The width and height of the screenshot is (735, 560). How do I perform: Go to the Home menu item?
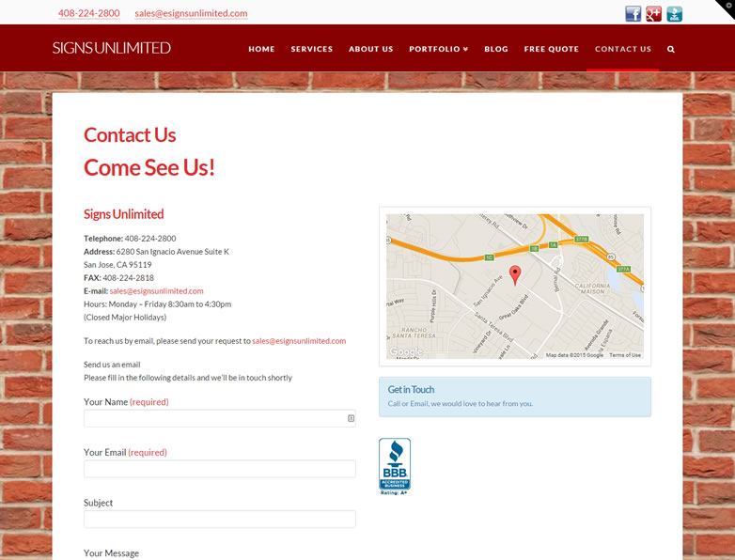point(261,49)
